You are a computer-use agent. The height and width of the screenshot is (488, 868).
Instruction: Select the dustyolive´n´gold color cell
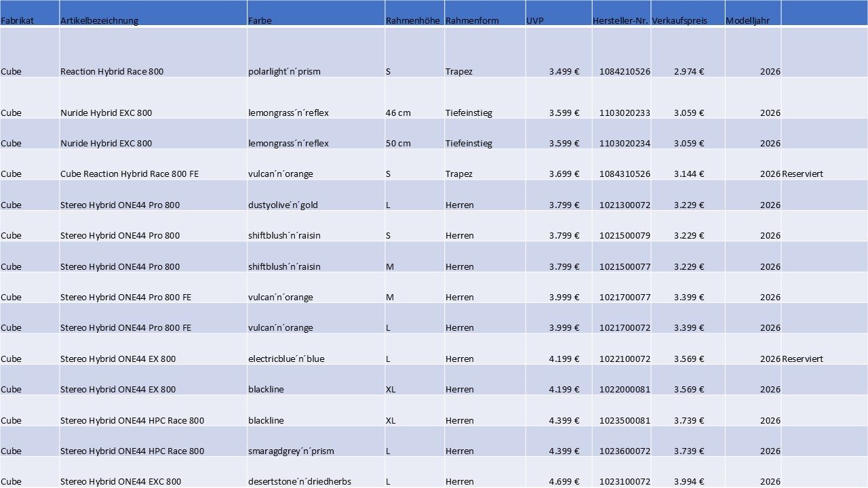pyautogui.click(x=281, y=205)
